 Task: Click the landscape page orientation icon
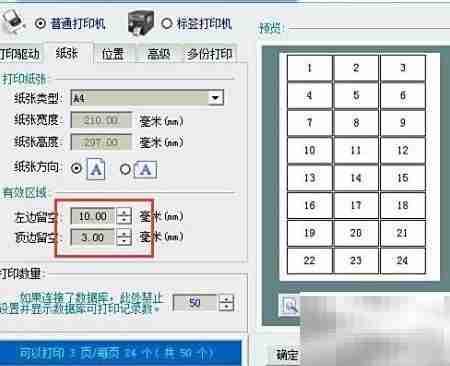pos(145,169)
